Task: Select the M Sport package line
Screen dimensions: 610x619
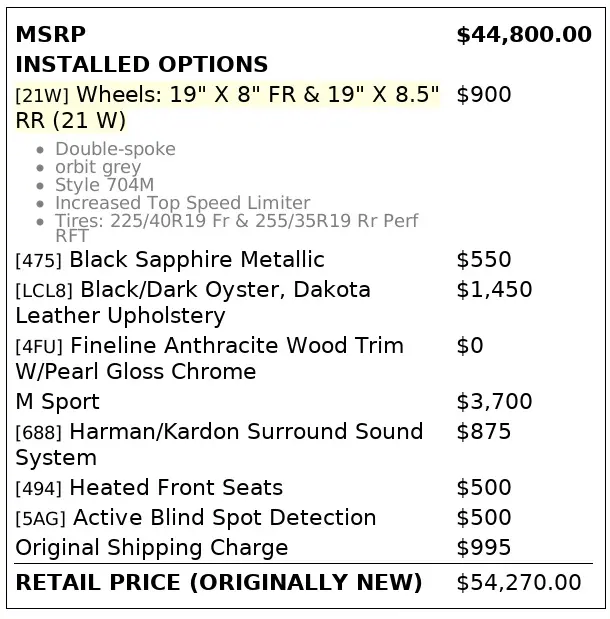Action: click(57, 402)
